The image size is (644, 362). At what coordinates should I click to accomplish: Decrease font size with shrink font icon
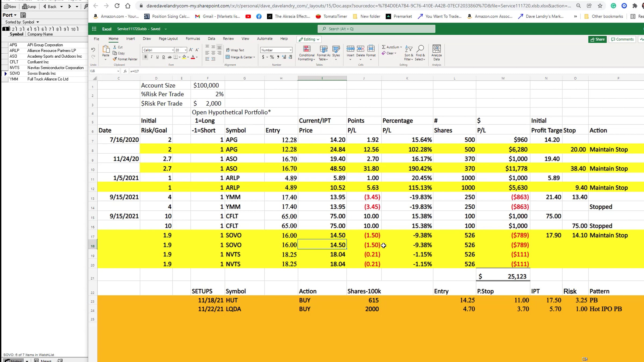[197, 50]
